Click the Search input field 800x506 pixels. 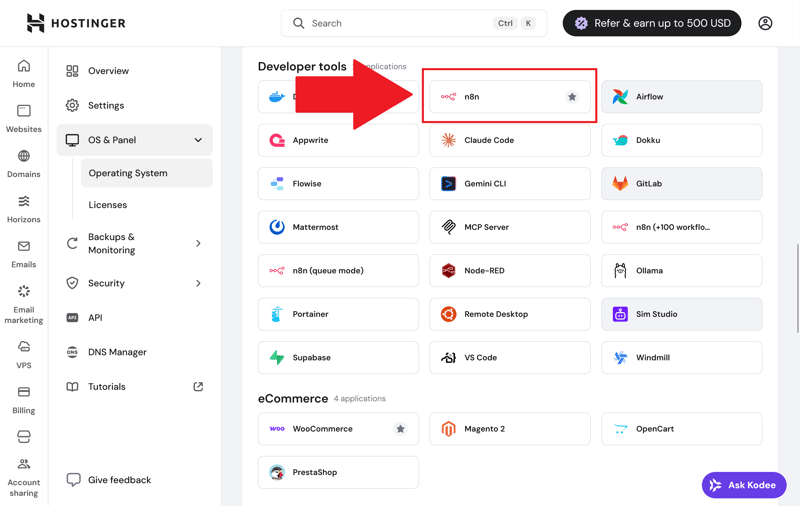400,23
